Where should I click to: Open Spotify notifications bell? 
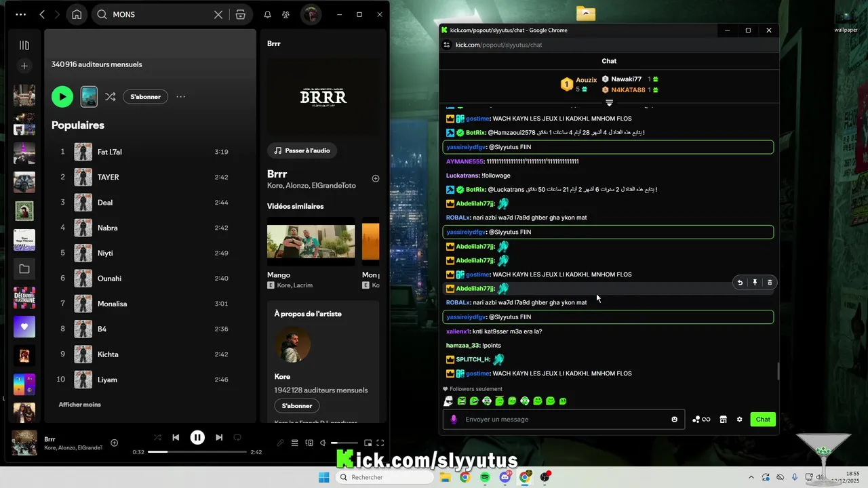(x=268, y=14)
